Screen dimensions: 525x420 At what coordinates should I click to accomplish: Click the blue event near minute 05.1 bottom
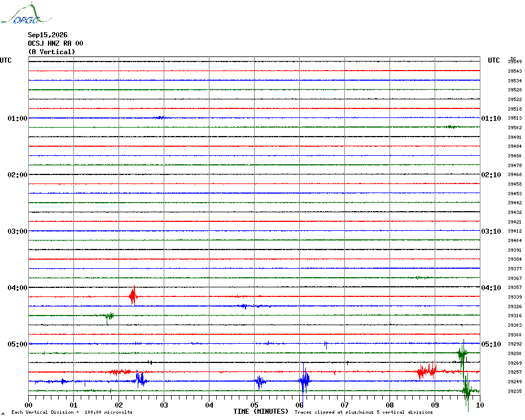260,382
